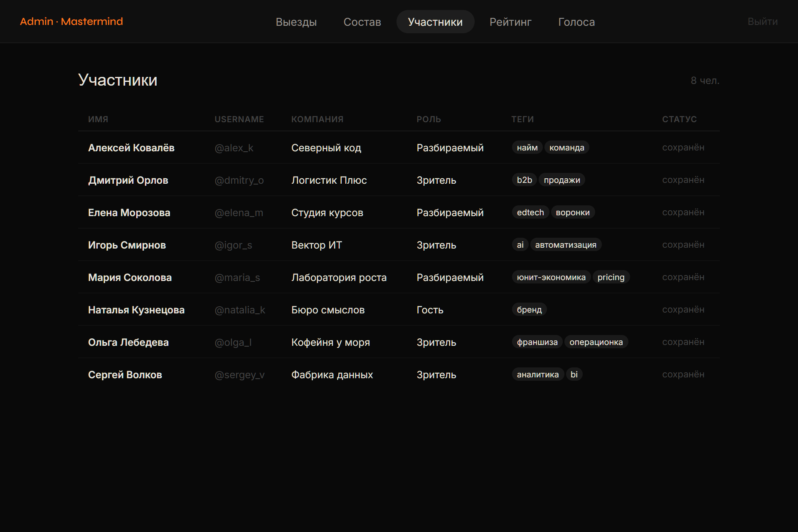Open the Рейтинг tab

[510, 22]
